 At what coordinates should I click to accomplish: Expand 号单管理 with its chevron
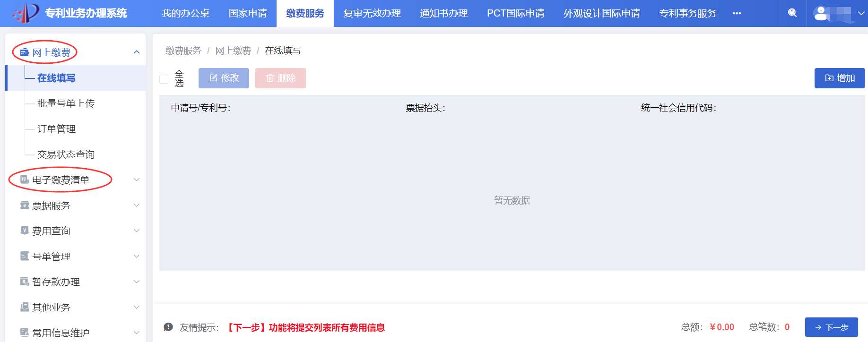pos(137,256)
